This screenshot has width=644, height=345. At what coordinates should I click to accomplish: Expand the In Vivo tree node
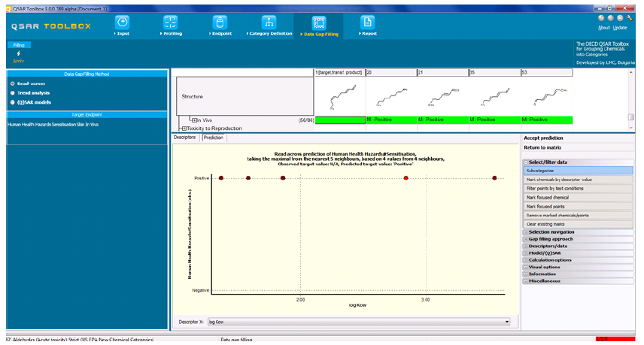point(194,120)
